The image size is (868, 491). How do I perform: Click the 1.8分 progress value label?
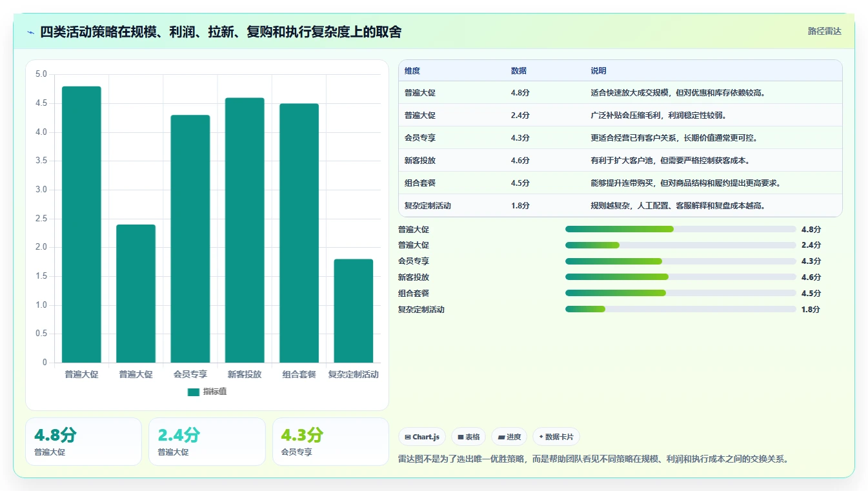(x=811, y=310)
